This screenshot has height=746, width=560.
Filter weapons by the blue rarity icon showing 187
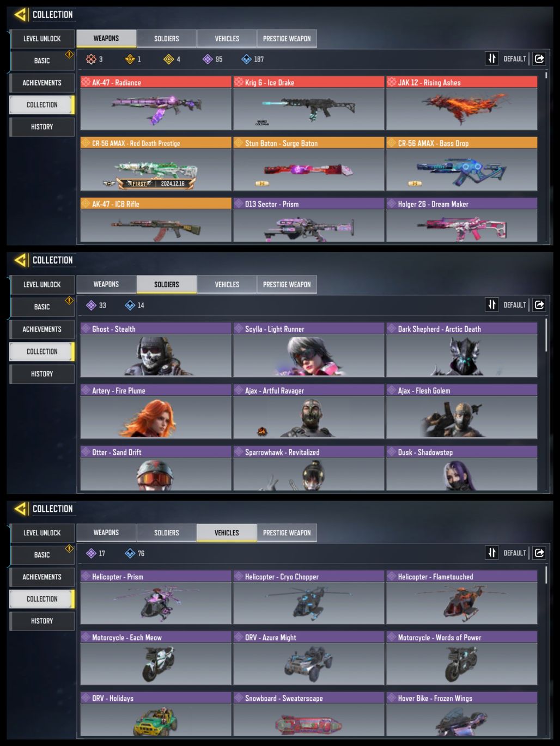pos(252,59)
